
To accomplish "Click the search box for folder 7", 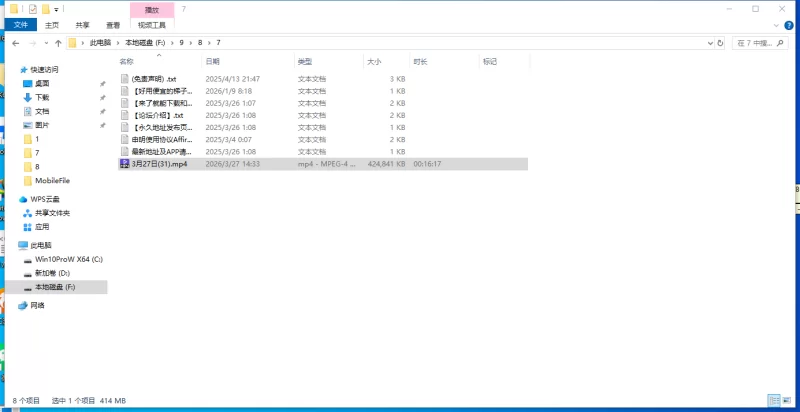I will click(x=760, y=43).
